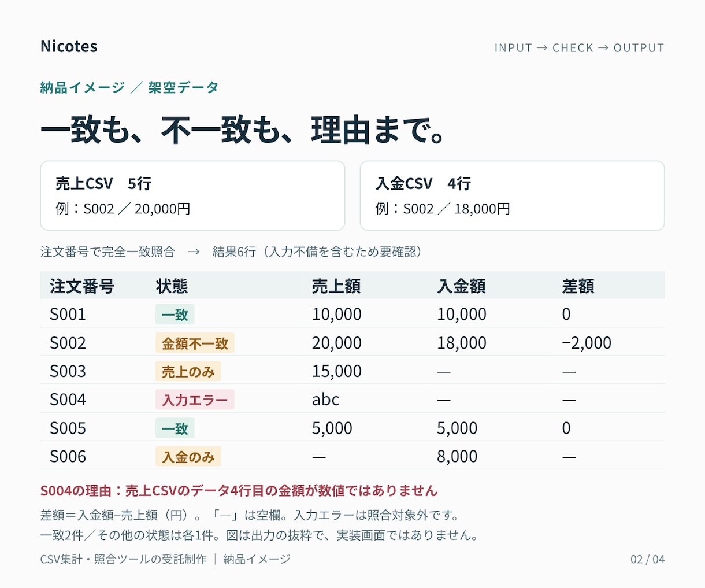Click the Nicotes brand name
This screenshot has width=705, height=588.
pyautogui.click(x=69, y=46)
